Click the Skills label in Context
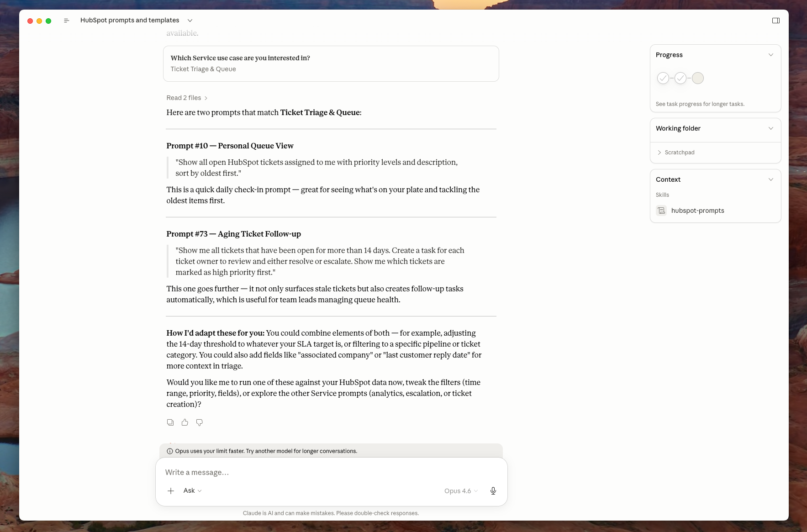 (x=662, y=195)
